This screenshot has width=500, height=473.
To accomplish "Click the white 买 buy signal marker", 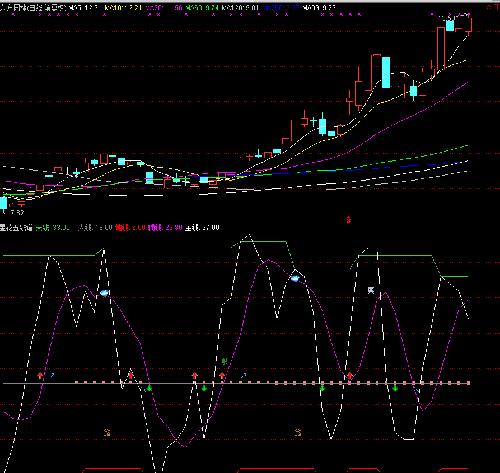I will 371,290.
